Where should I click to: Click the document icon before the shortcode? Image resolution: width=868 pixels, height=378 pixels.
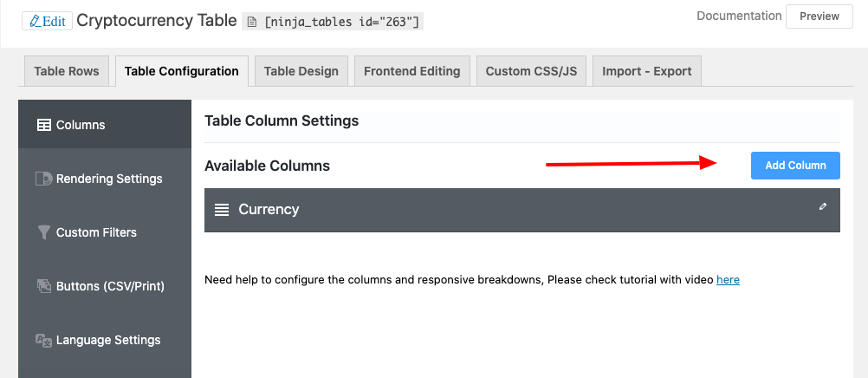tap(250, 22)
